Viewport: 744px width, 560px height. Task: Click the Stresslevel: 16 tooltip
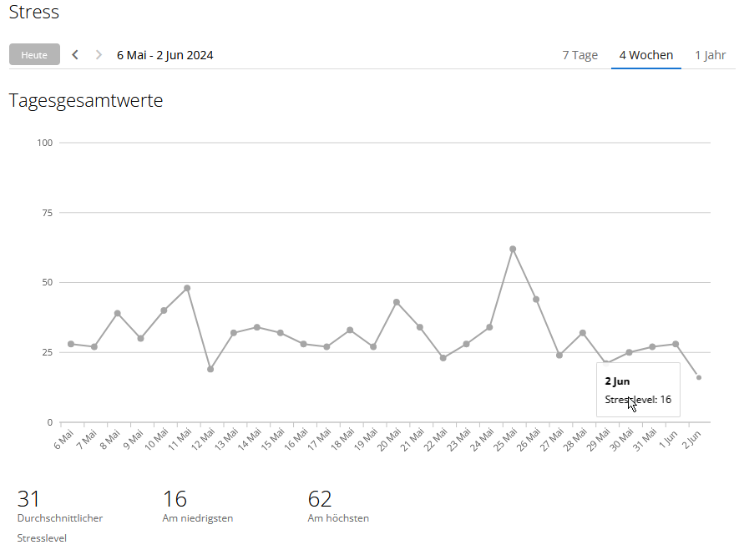coord(638,390)
